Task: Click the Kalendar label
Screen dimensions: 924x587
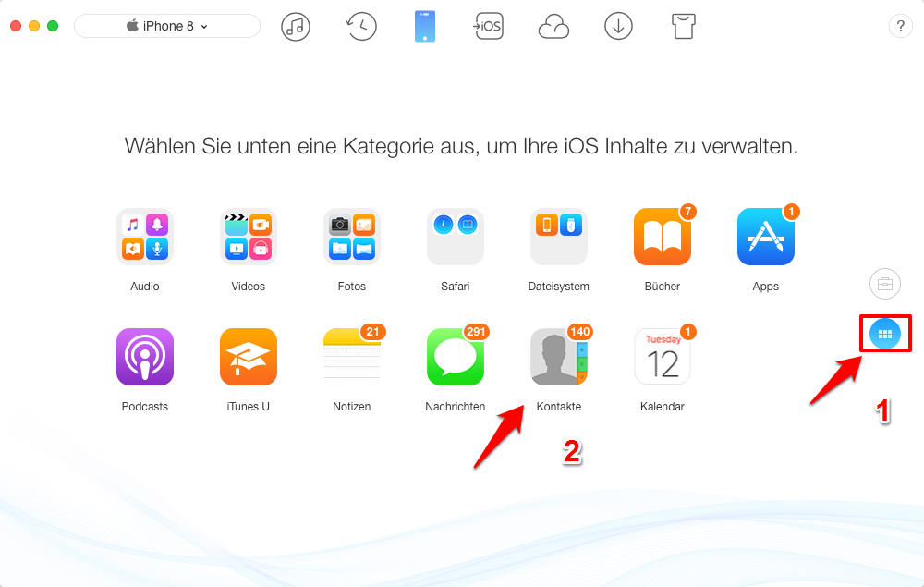Action: pos(663,407)
